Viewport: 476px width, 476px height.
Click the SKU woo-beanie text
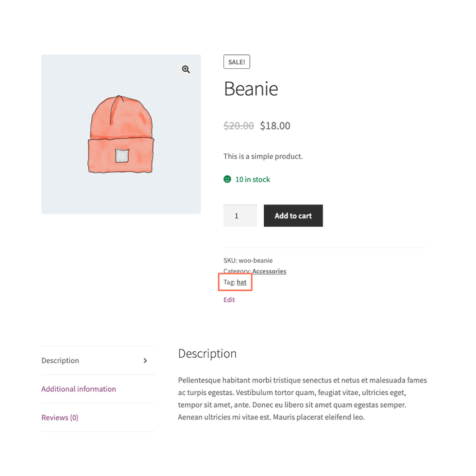pos(248,260)
